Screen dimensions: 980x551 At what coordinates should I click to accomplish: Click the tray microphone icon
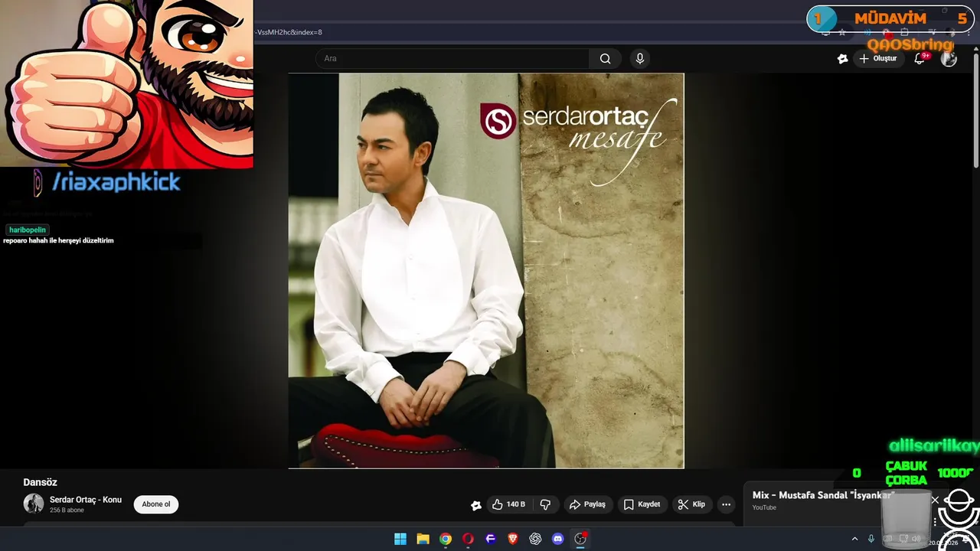(871, 539)
